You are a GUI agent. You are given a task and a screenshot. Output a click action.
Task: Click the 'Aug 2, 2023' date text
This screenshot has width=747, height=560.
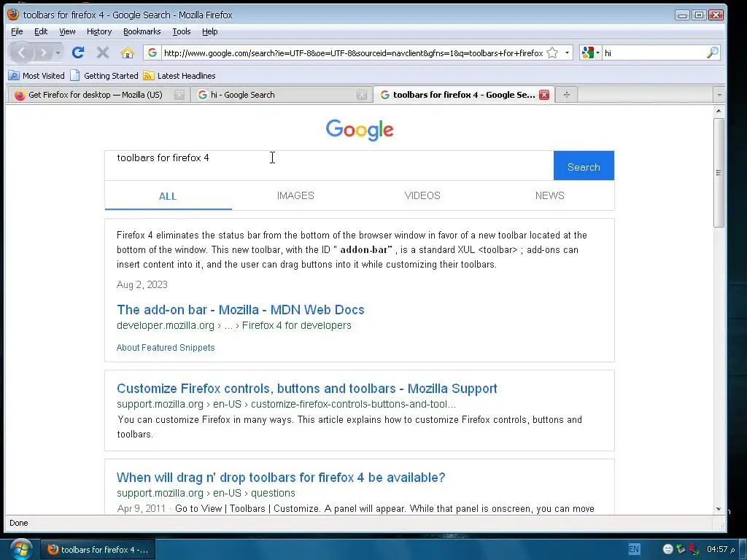pos(142,285)
